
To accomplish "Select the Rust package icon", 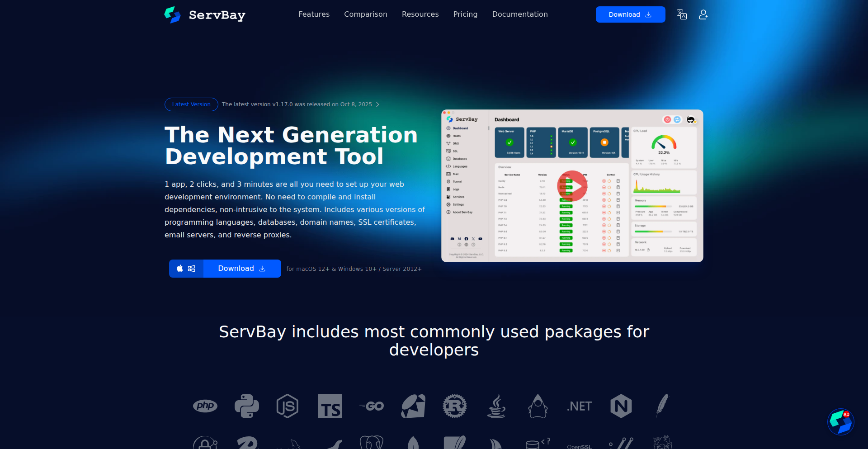I will click(x=455, y=406).
